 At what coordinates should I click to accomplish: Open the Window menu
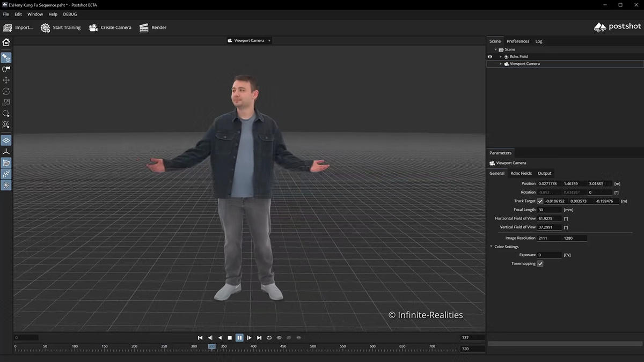[35, 14]
